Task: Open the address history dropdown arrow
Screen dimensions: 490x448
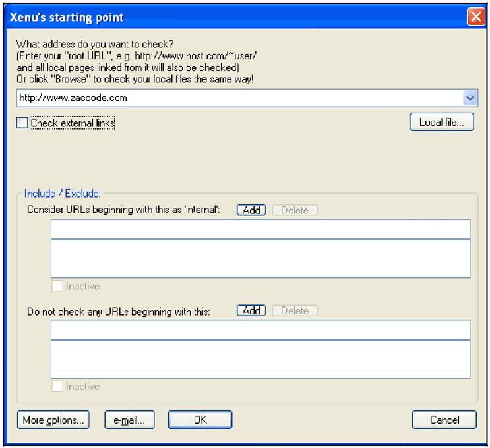Action: (470, 98)
